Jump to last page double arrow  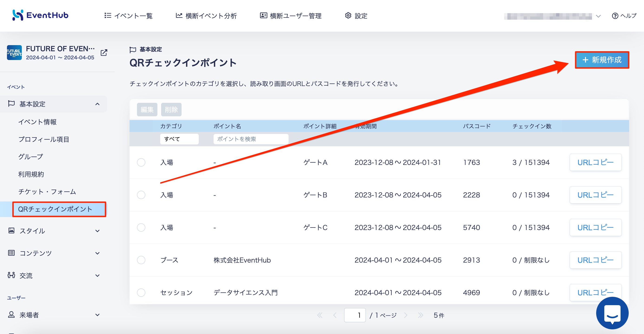coord(420,315)
